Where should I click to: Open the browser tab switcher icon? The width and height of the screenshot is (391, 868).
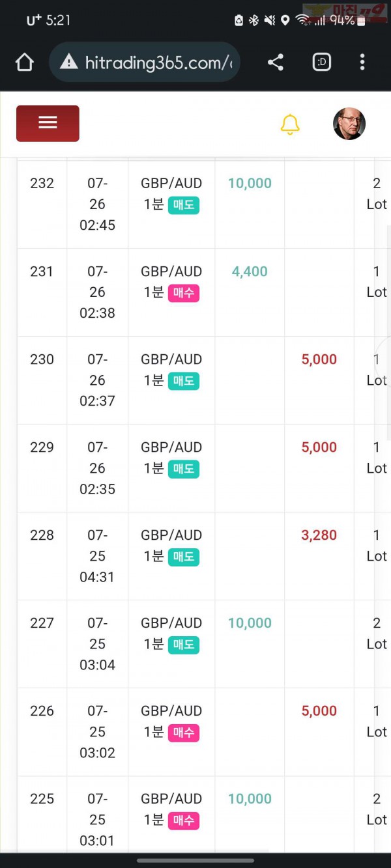[x=322, y=63]
